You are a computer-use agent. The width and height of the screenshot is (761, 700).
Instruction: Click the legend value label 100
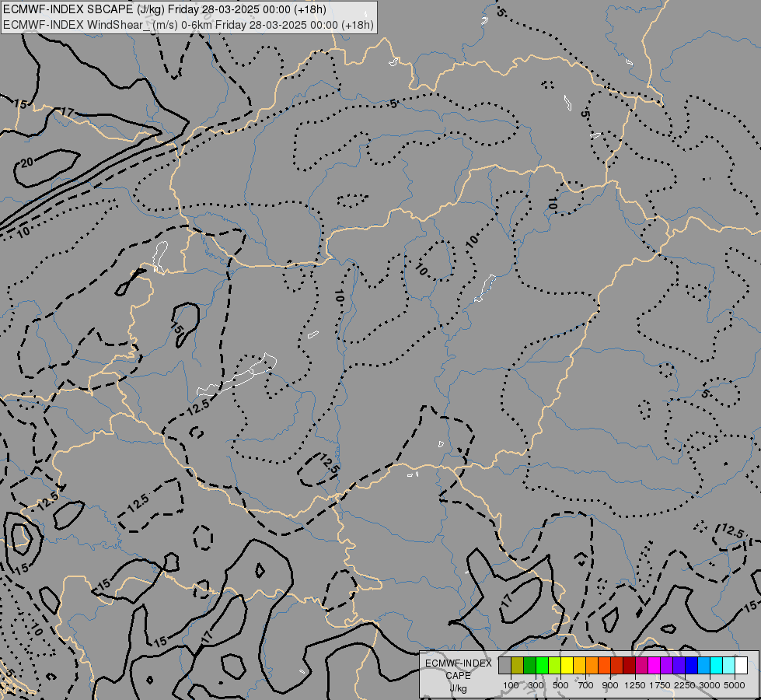511,685
